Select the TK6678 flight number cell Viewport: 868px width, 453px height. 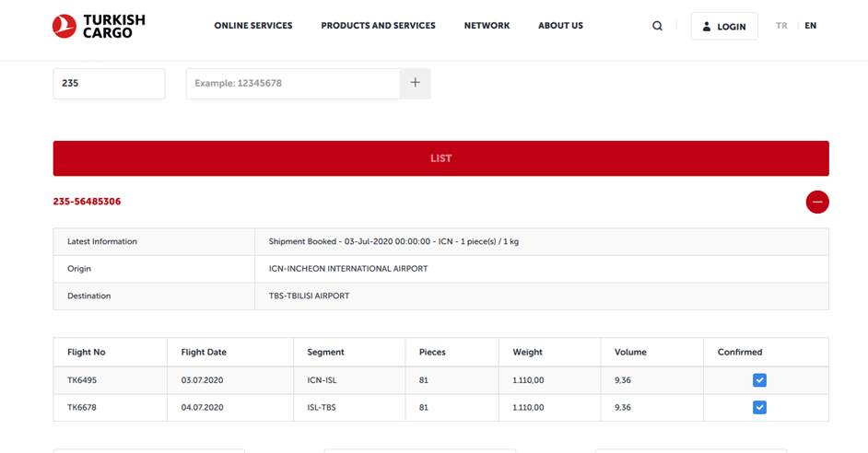[x=81, y=407]
